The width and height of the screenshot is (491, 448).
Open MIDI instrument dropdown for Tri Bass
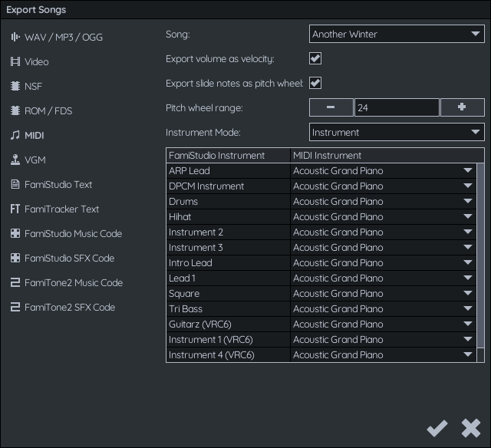pyautogui.click(x=383, y=308)
